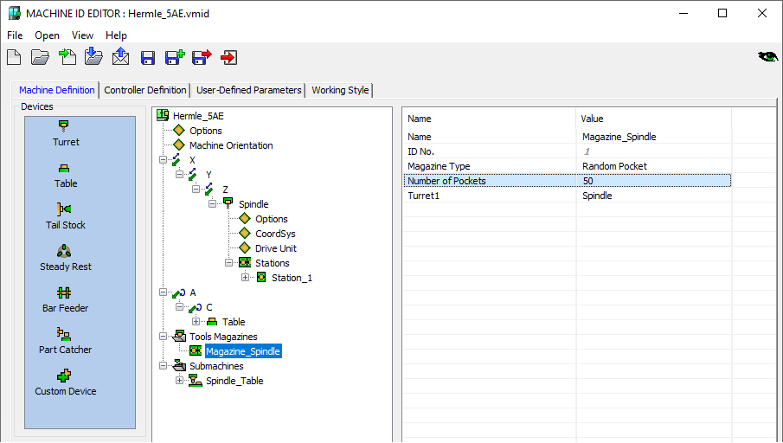This screenshot has height=443, width=783.
Task: Switch to the Machine Definition tab
Action: coord(56,90)
